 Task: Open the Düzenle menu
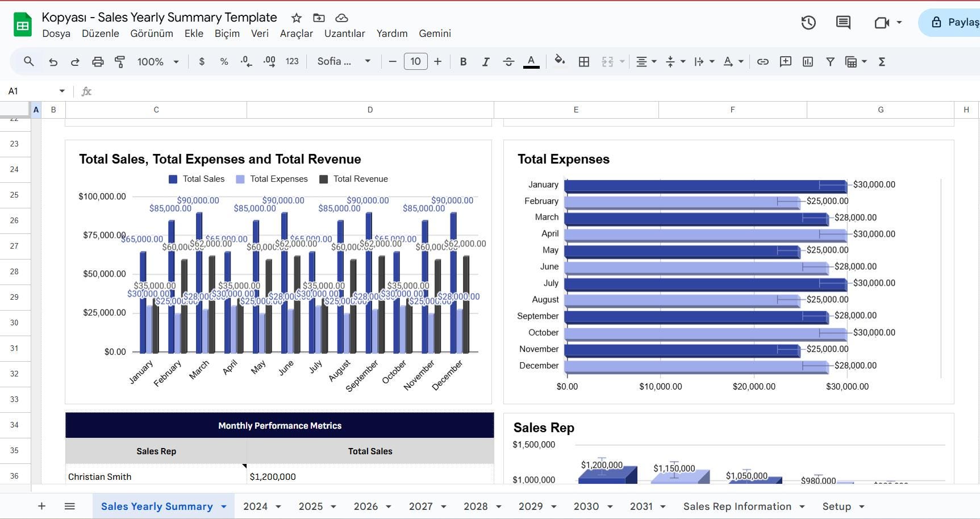pyautogui.click(x=101, y=34)
